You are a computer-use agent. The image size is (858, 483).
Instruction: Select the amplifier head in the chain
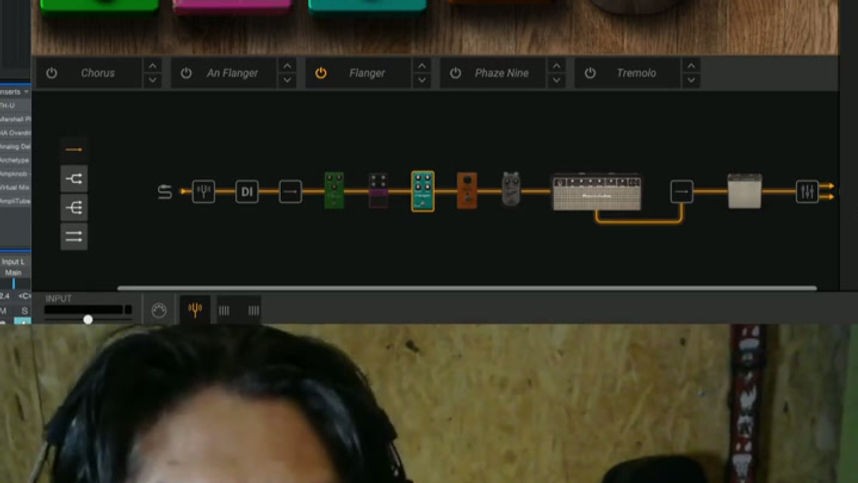pos(596,192)
